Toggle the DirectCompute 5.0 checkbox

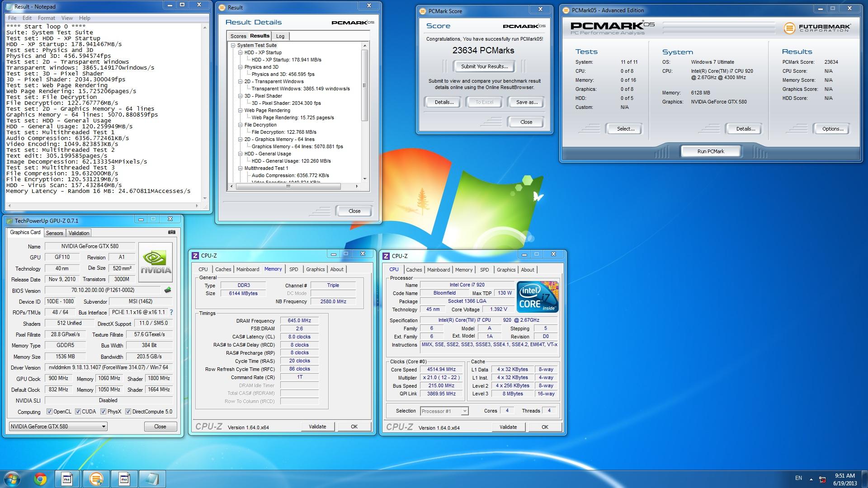pyautogui.click(x=128, y=412)
